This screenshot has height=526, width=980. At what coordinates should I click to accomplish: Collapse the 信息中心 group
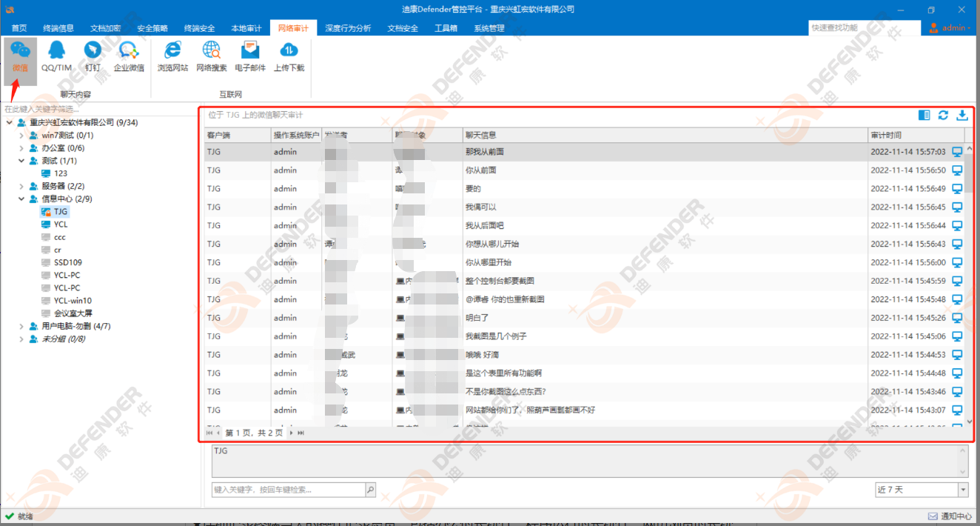pos(21,199)
